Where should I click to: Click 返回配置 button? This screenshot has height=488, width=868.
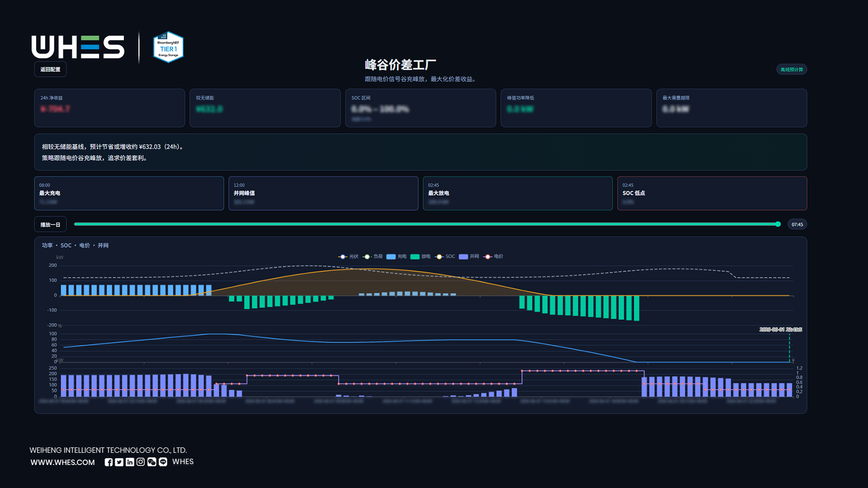[50, 69]
